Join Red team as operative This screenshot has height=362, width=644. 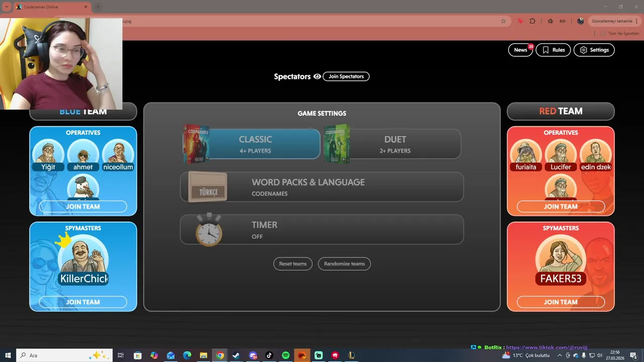pyautogui.click(x=560, y=206)
